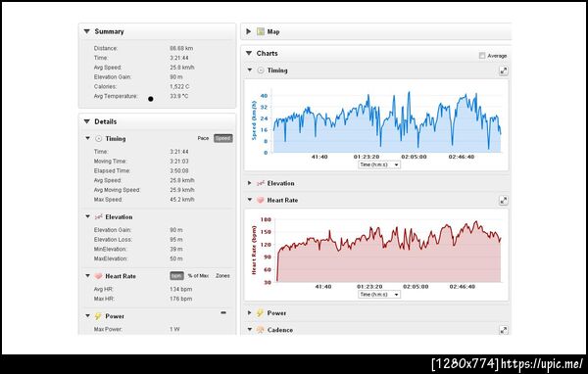Click the Max Speed value 45.2 km/h
The width and height of the screenshot is (588, 374).
[182, 200]
